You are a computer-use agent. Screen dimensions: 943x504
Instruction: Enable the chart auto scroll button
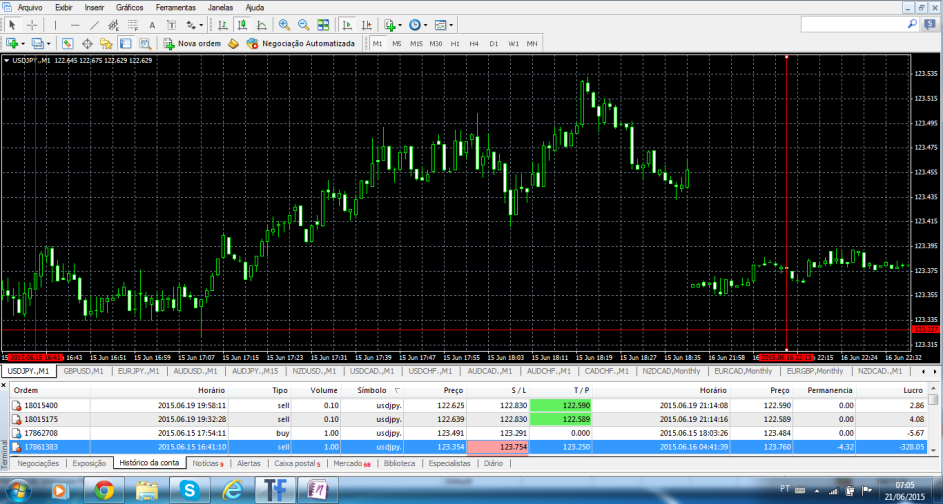(348, 24)
